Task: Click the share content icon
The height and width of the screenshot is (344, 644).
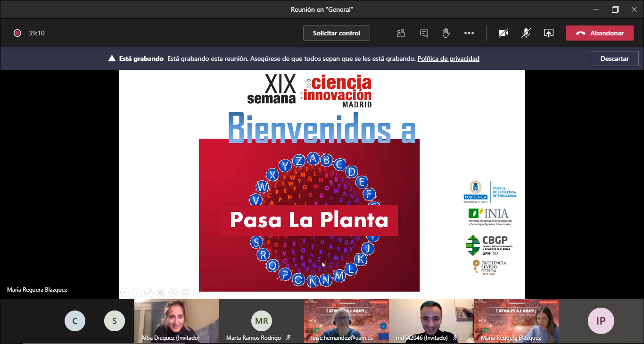Action: tap(548, 33)
